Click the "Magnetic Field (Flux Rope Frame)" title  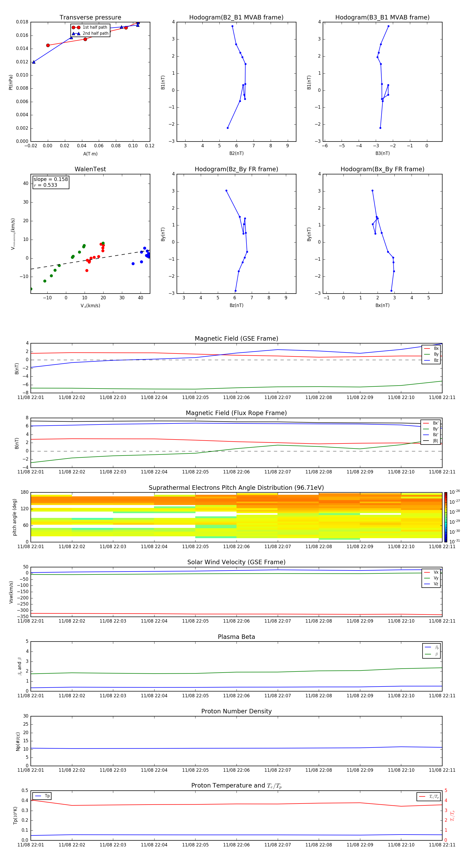236,413
